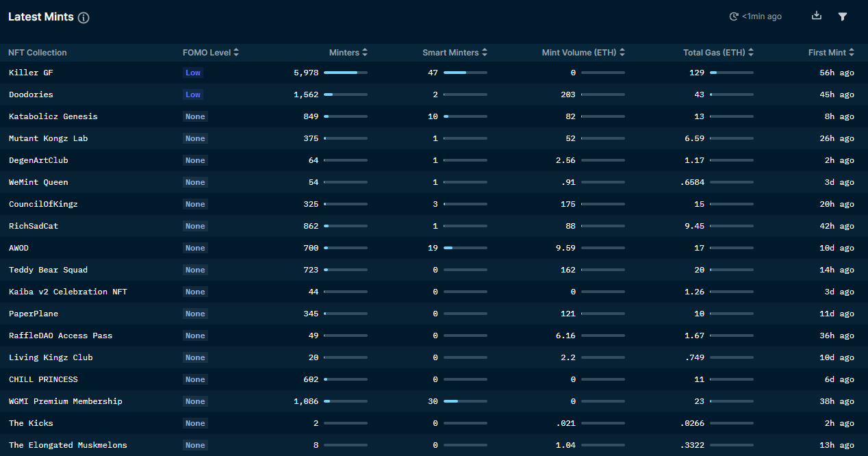The width and height of the screenshot is (868, 456).
Task: Open the WeMint Queen collection
Action: tap(38, 182)
